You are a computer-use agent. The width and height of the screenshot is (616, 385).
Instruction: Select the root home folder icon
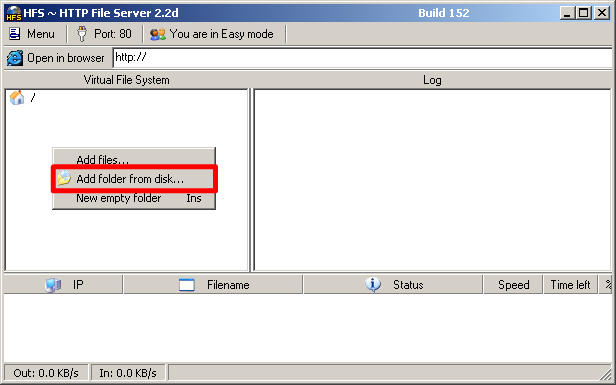pos(16,97)
